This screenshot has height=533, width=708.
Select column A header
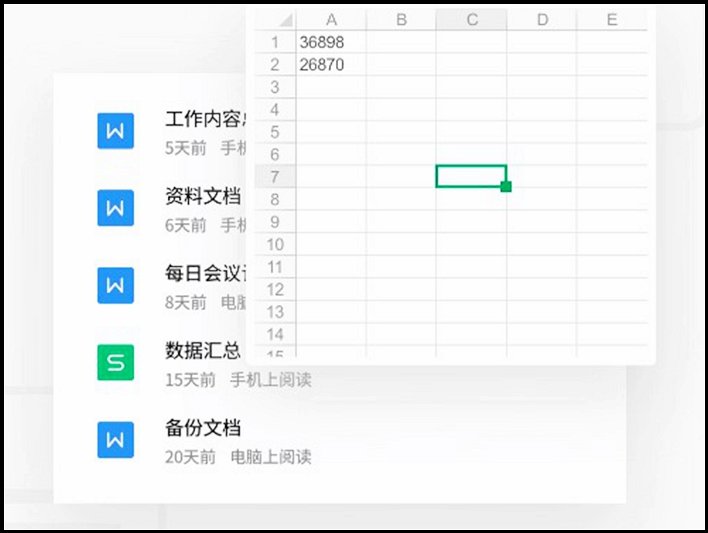331,20
